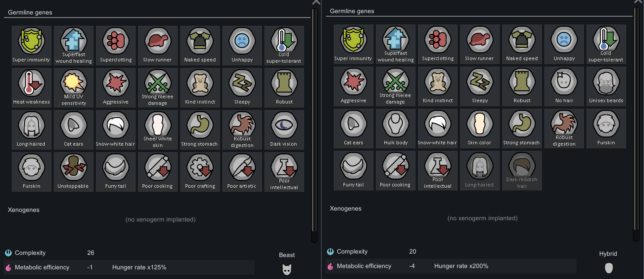Click the Dark vision gene
The width and height of the screenshot is (644, 279).
click(284, 130)
